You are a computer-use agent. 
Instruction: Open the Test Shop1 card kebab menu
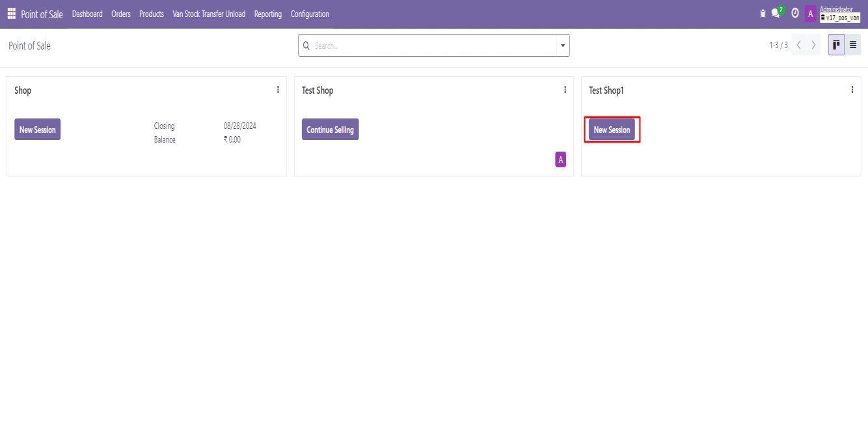(852, 90)
